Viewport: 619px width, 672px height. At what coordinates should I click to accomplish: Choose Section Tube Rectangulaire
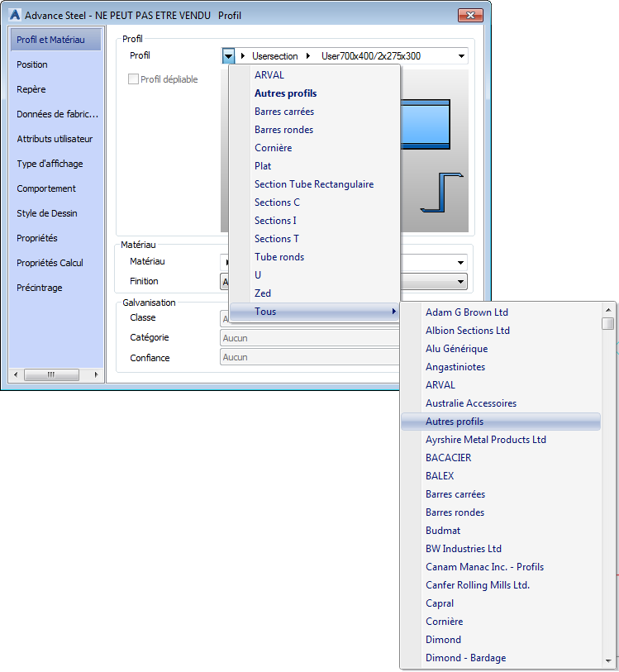click(315, 184)
